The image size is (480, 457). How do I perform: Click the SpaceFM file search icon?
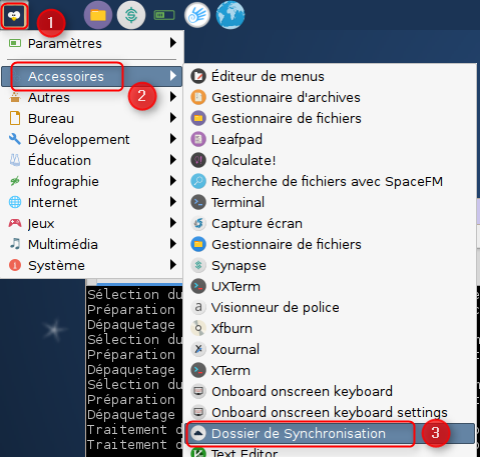(x=198, y=181)
